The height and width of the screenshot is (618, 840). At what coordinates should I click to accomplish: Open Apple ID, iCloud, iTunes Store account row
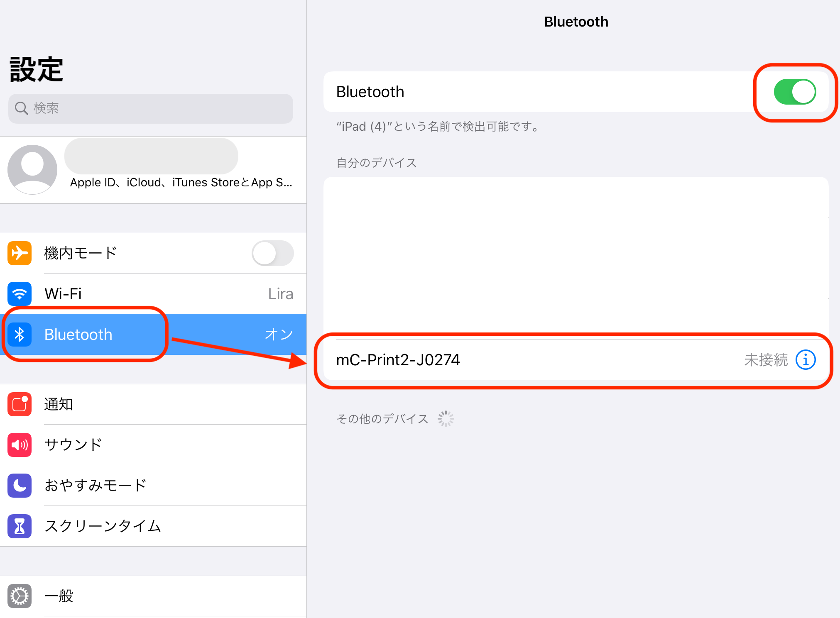tap(153, 170)
